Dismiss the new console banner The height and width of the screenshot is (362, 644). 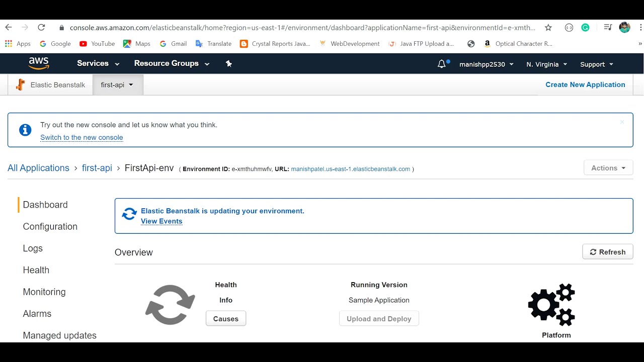pyautogui.click(x=622, y=122)
